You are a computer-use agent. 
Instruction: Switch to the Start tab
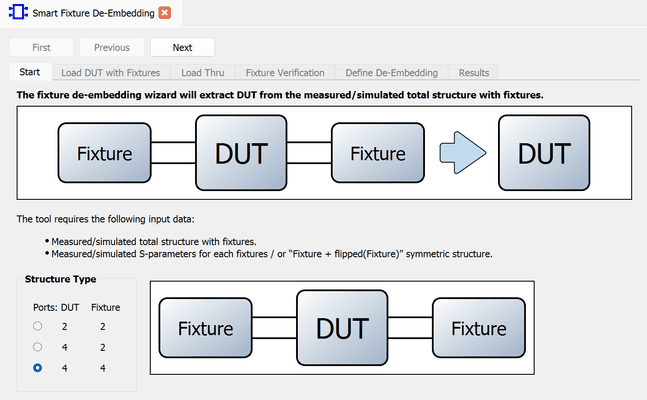30,72
